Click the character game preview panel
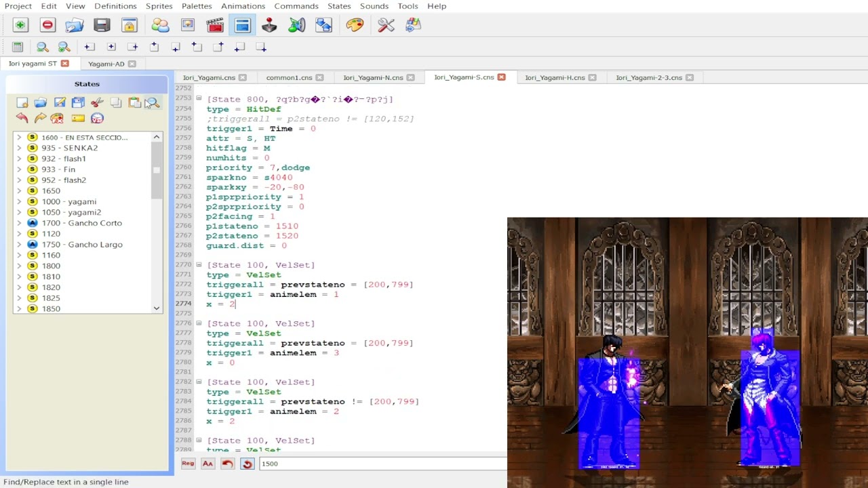This screenshot has width=868, height=488. pos(688,352)
